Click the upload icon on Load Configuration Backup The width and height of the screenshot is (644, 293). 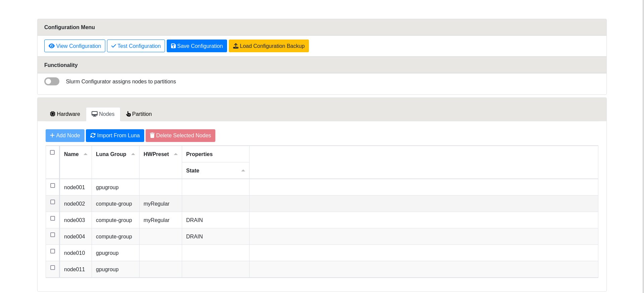coord(236,46)
